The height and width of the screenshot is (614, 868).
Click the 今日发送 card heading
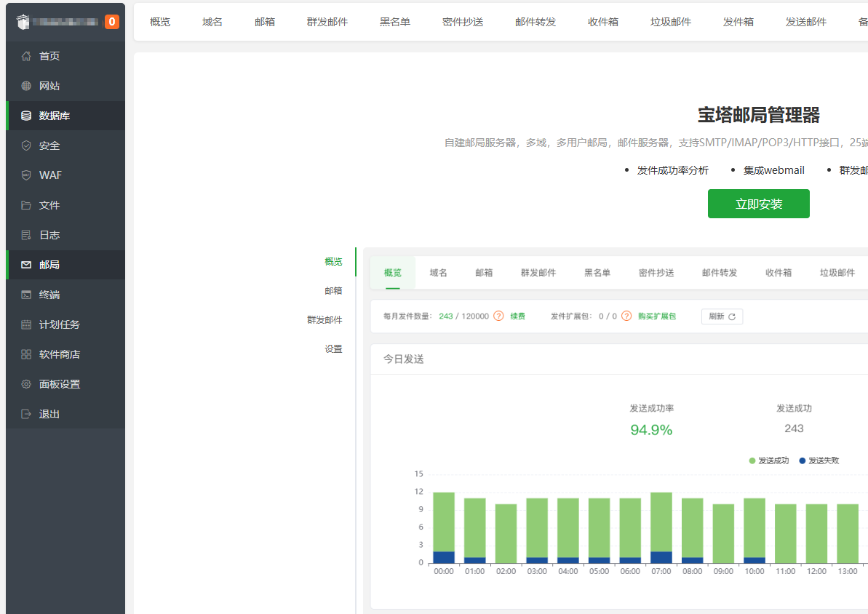point(404,359)
